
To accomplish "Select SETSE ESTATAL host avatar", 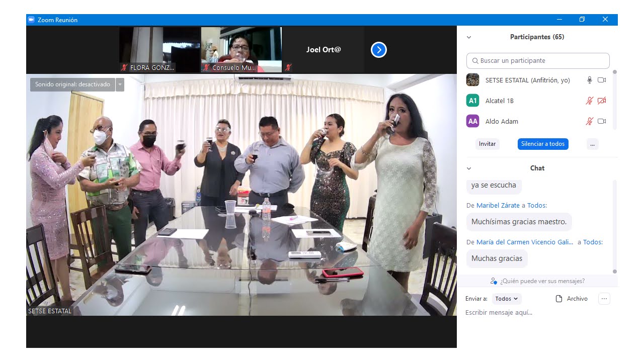I will [x=472, y=80].
